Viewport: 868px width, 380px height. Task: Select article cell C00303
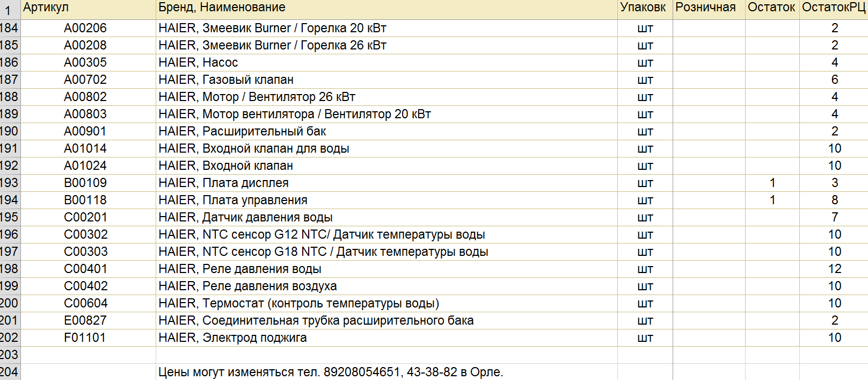88,252
